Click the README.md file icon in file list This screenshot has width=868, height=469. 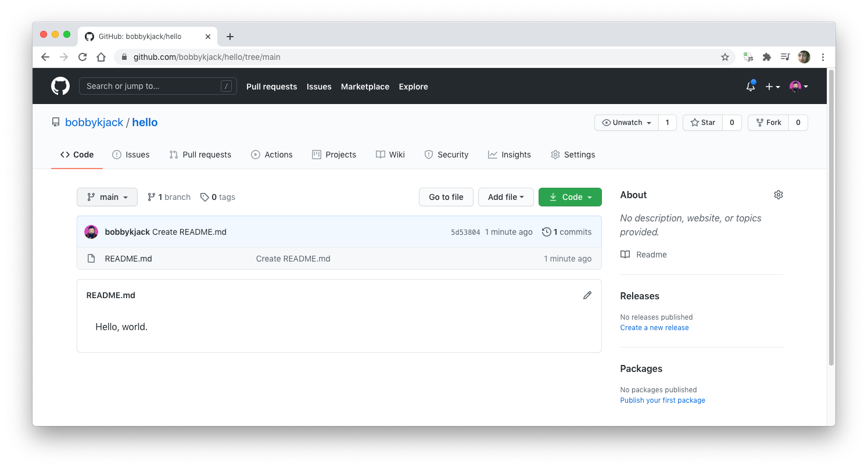pos(91,258)
